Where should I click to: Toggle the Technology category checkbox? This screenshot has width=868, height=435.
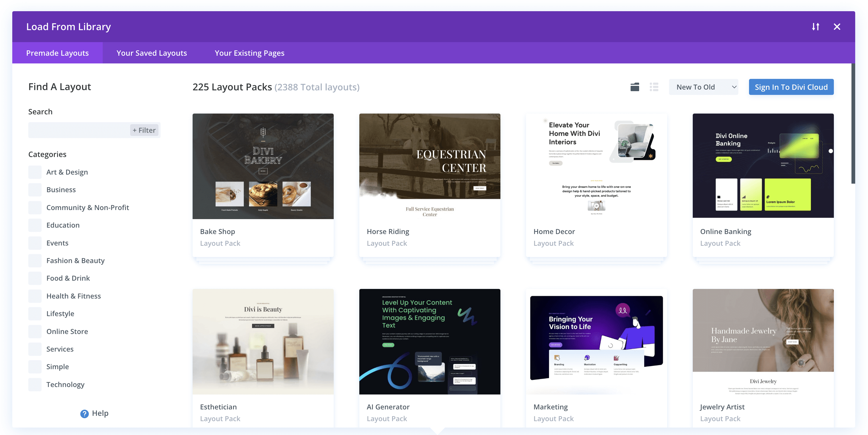pyautogui.click(x=34, y=384)
